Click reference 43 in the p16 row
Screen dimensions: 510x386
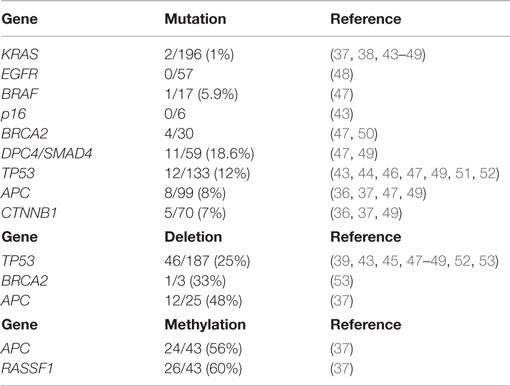pos(342,114)
